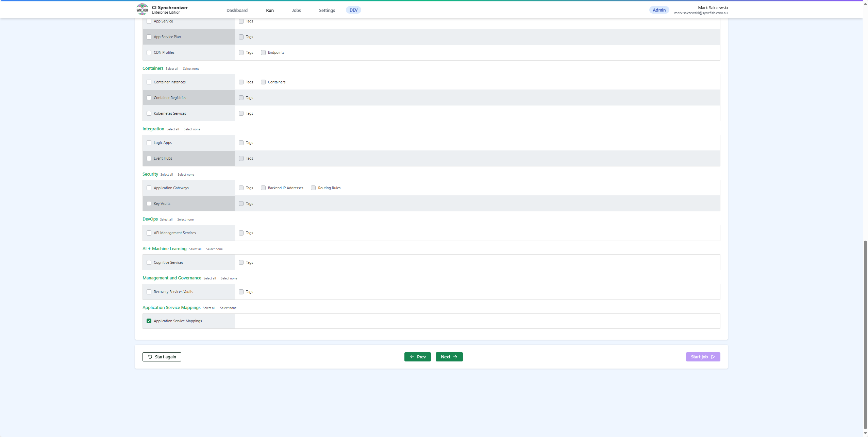Check the Key Vaults checkbox
Viewport: 868px width, 437px height.
(x=149, y=204)
